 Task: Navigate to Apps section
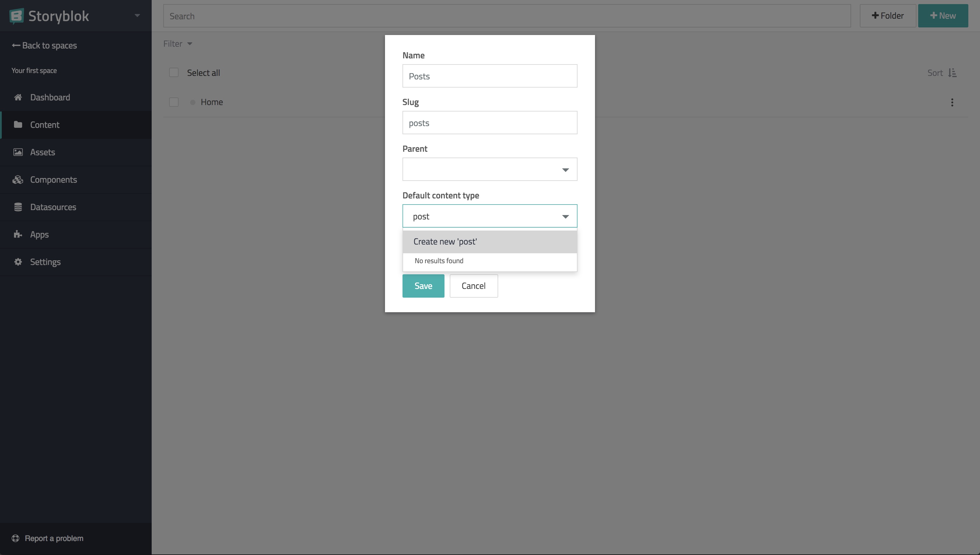(x=39, y=234)
